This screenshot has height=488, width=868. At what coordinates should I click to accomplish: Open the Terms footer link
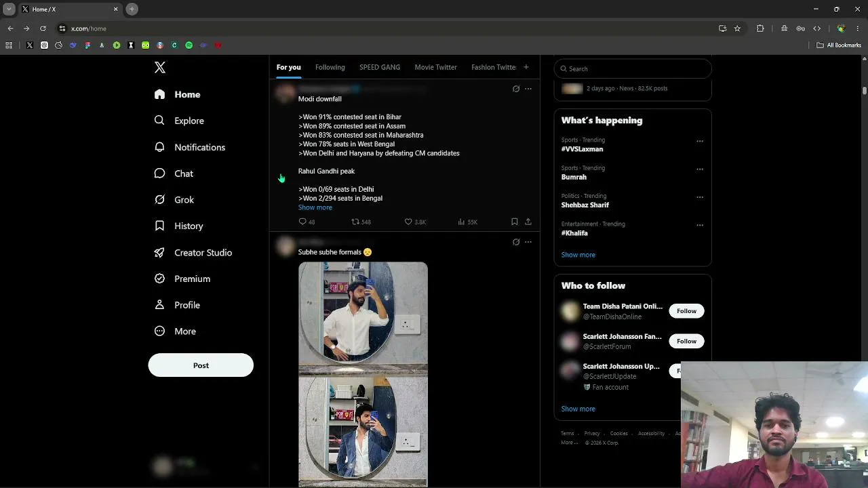(x=568, y=433)
